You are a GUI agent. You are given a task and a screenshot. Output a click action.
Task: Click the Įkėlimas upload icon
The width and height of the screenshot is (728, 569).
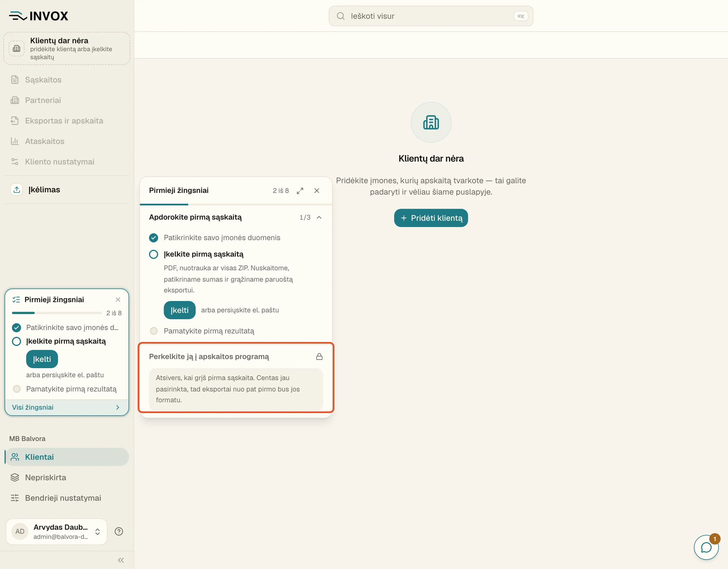point(17,190)
